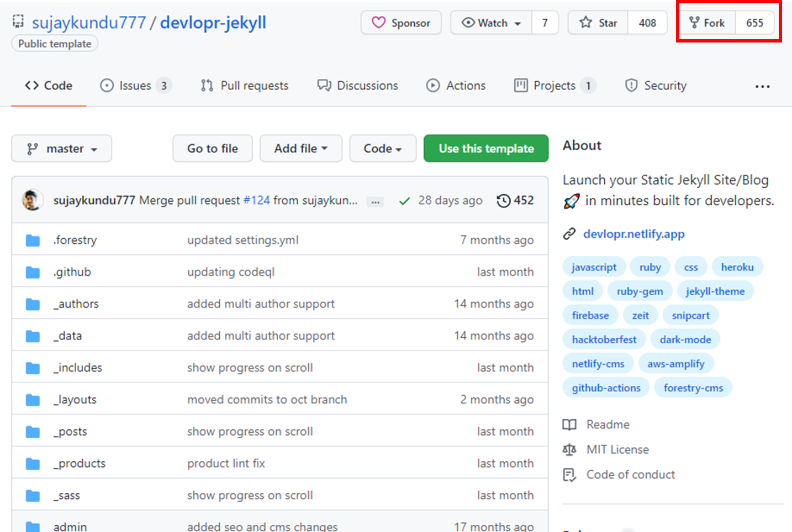Click the sujaykundu777 avatar thumbnail
792x532 pixels.
[33, 200]
